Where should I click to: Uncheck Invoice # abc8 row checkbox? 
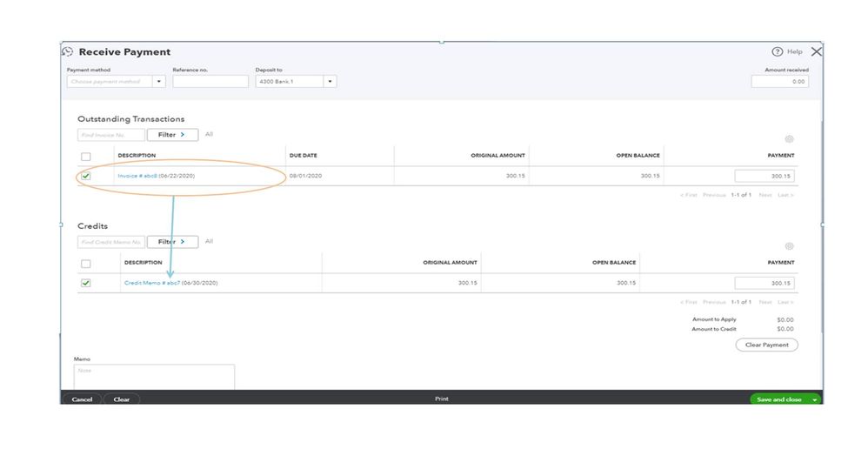pos(86,176)
